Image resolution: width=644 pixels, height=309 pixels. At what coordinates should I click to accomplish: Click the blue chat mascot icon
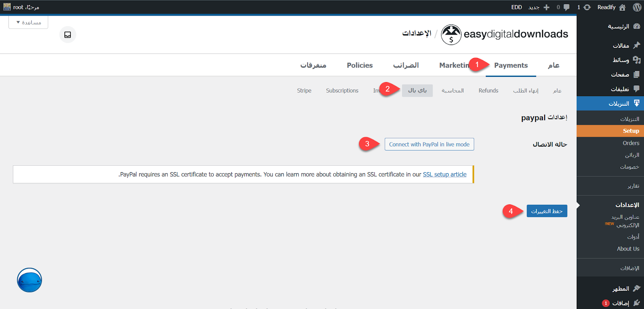coord(29,280)
